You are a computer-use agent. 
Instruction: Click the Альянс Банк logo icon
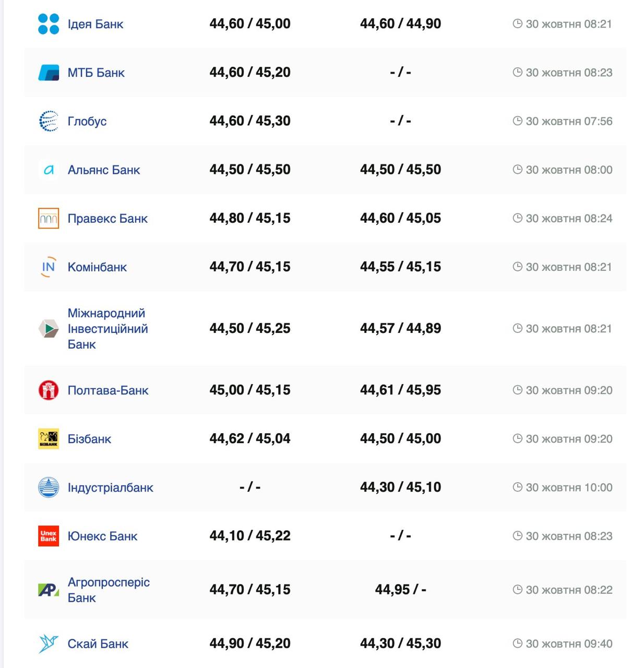tap(49, 170)
